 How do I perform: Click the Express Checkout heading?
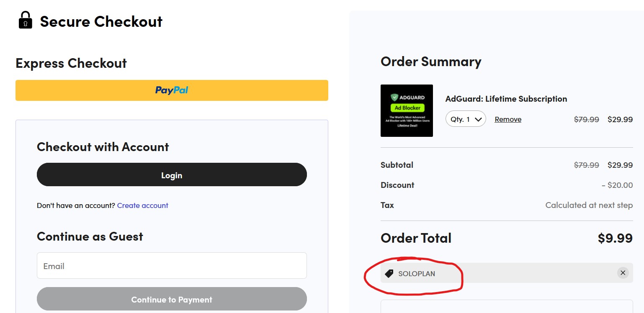[71, 63]
